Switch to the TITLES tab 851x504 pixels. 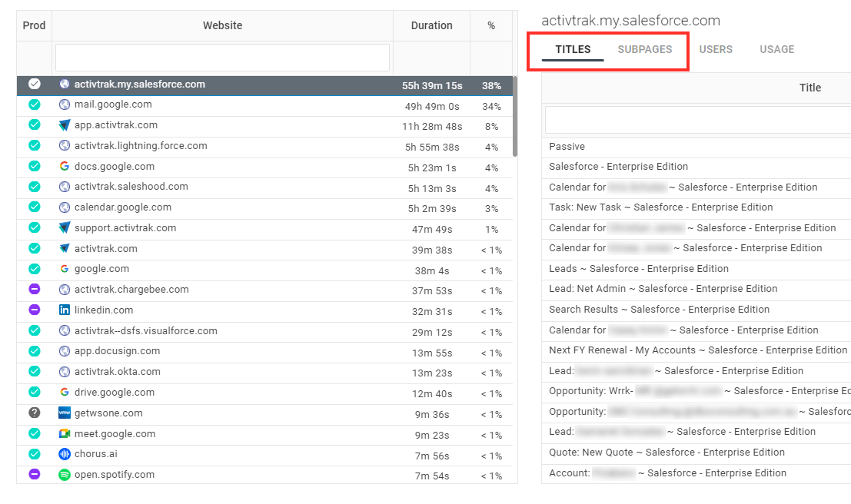pos(573,49)
